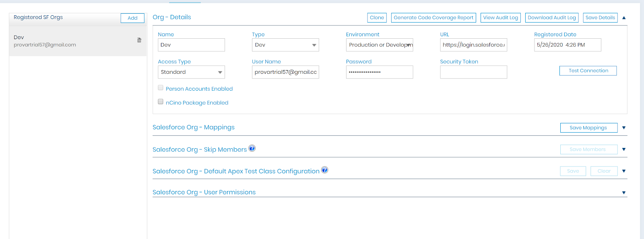Click the URL input field
The image size is (644, 239).
(474, 45)
